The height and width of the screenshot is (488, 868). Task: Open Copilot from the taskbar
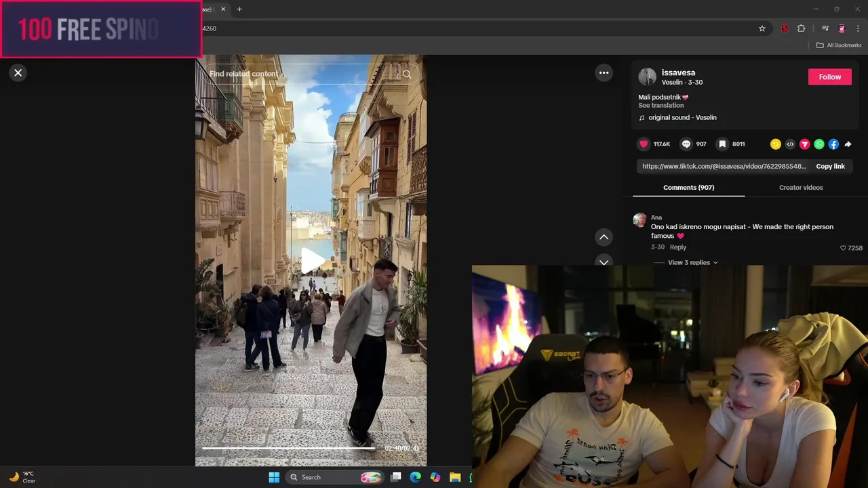tap(435, 477)
